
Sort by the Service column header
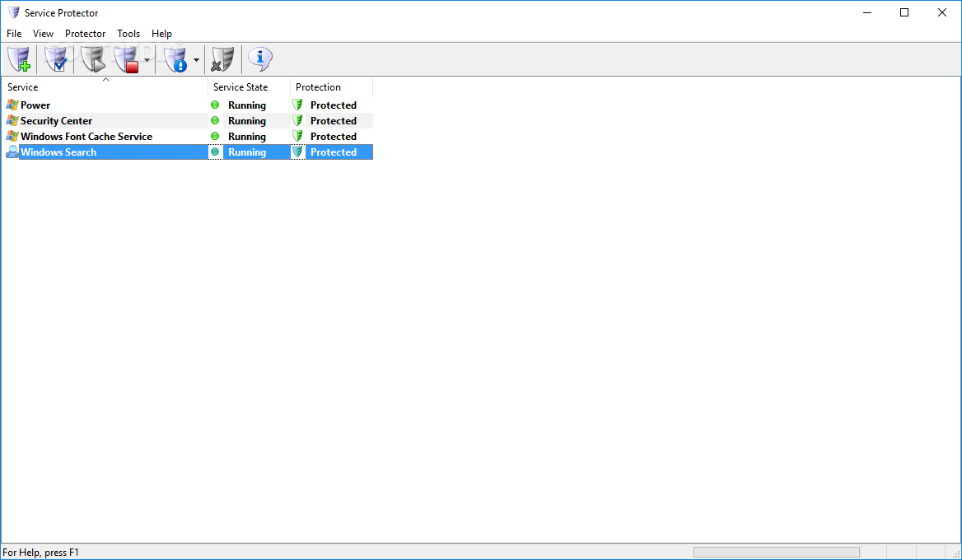click(105, 87)
